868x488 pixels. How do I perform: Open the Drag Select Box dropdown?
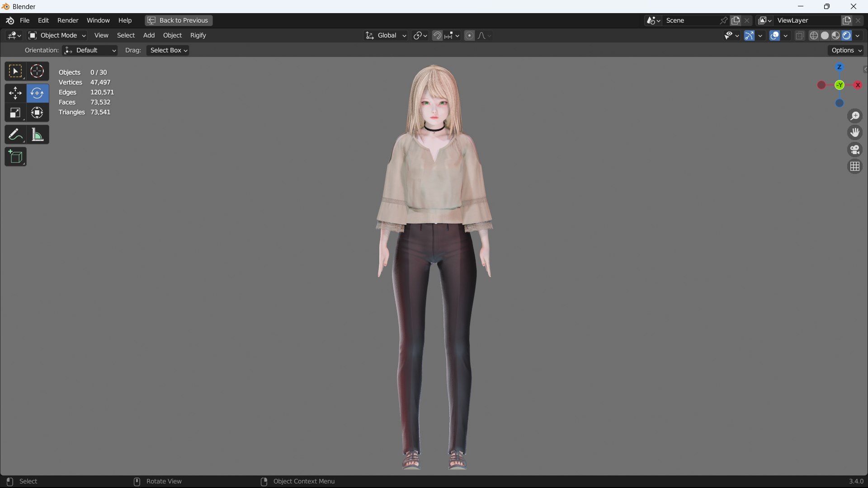168,50
